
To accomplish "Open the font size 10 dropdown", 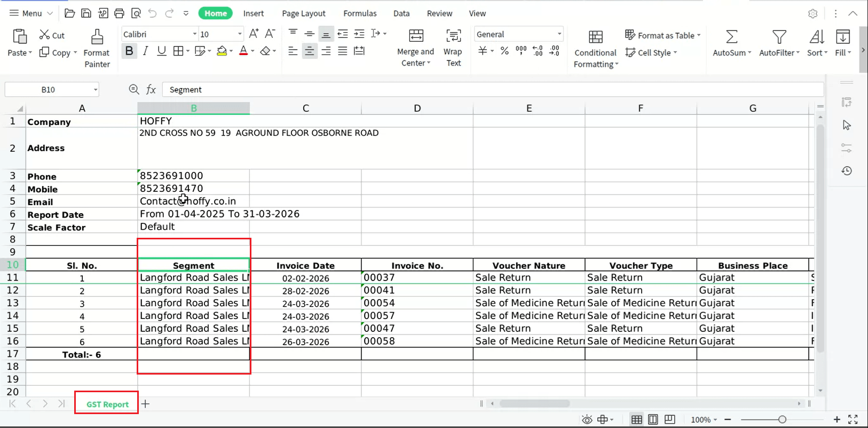I will (x=240, y=34).
